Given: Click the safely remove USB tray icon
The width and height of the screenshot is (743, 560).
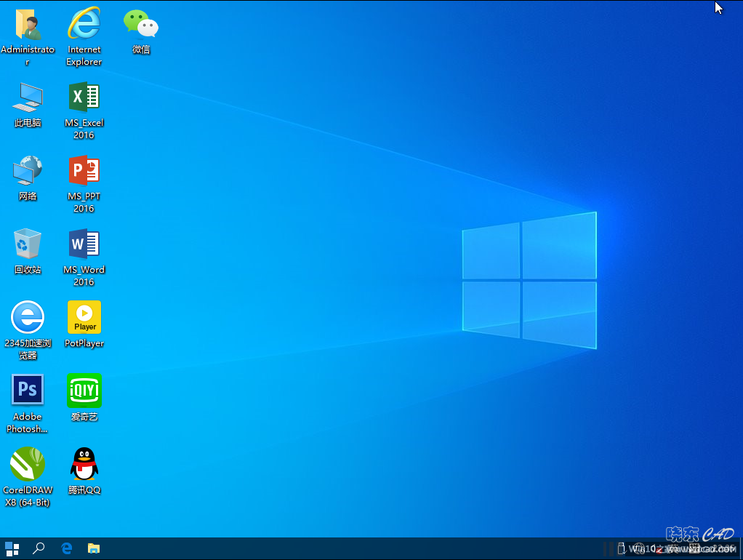Looking at the screenshot, I should [621, 548].
